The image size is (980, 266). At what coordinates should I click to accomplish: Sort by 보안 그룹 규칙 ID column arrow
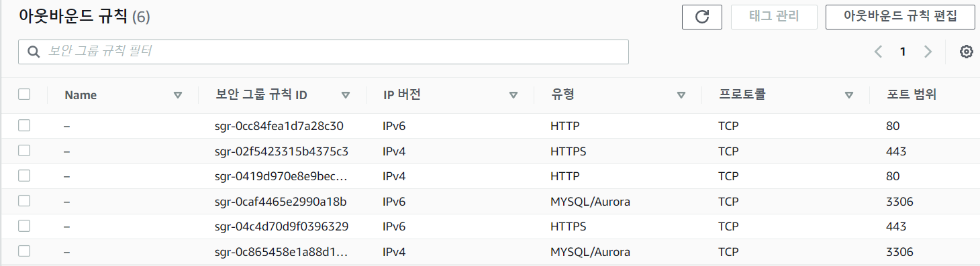(x=346, y=95)
